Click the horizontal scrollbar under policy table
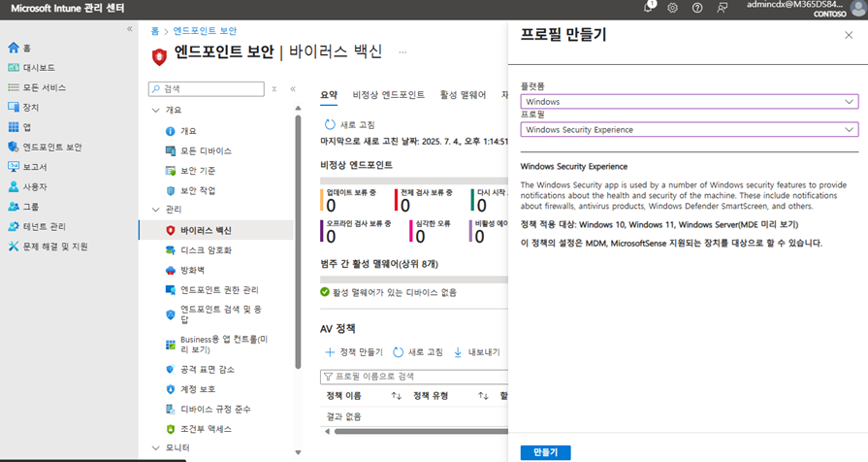 [421, 432]
